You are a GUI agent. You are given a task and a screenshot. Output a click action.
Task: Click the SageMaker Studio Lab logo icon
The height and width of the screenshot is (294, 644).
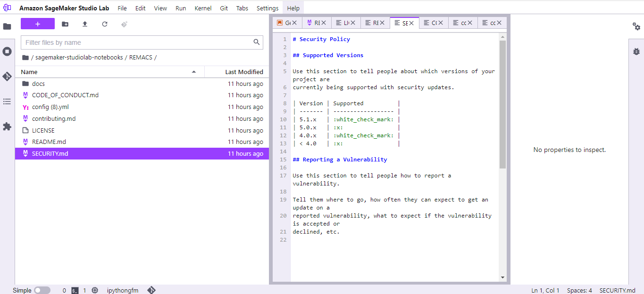(x=7, y=8)
